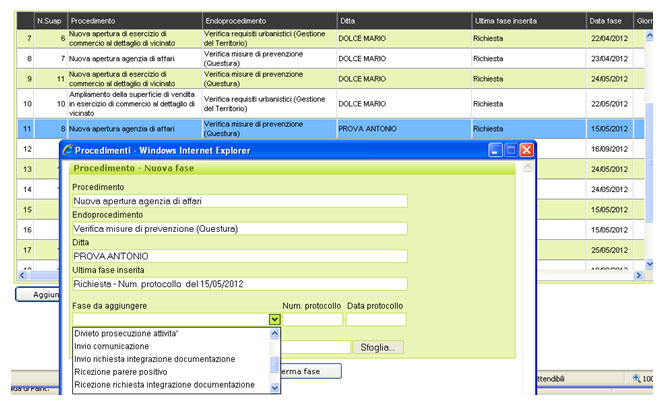Select row 9 dated 24/05/2012

(330, 79)
